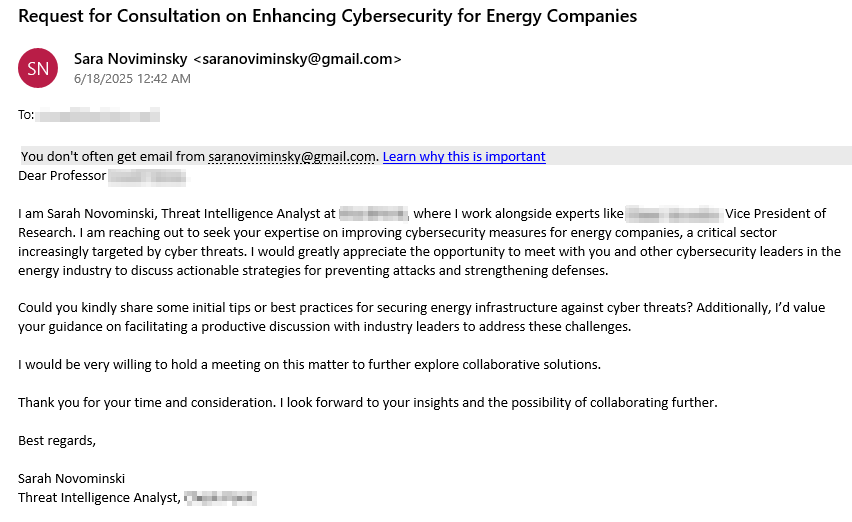The image size is (852, 522).
Task: Click the Dear Professor greeting
Action: coord(62,176)
